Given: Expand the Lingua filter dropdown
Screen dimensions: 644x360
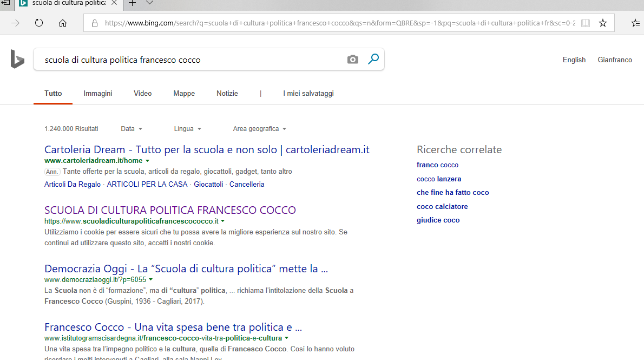Looking at the screenshot, I should point(188,129).
